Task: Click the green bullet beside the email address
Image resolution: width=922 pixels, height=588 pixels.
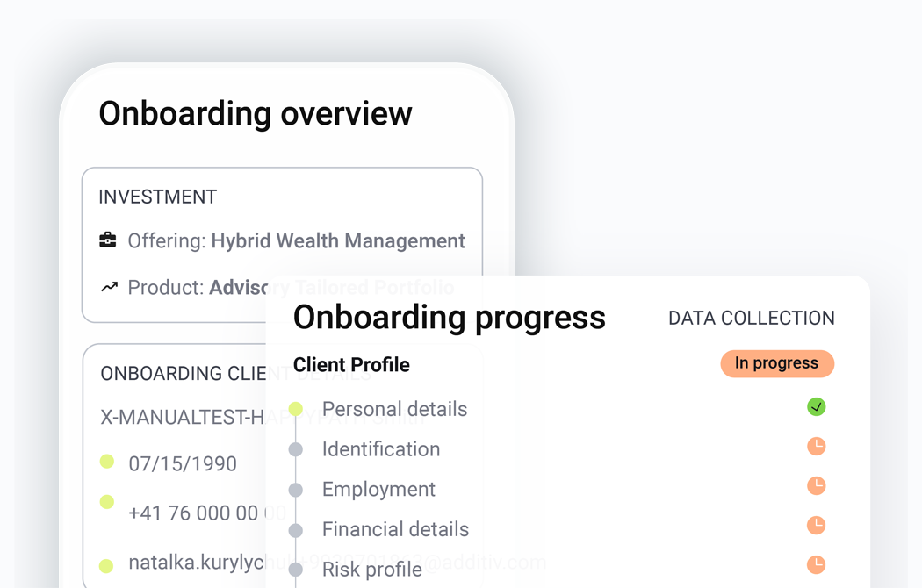Action: [x=107, y=566]
